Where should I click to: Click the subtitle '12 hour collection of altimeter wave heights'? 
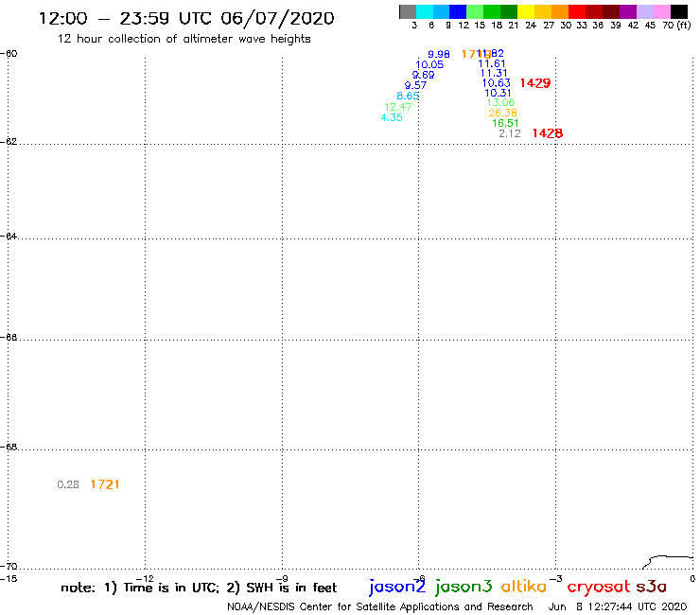coord(184,39)
